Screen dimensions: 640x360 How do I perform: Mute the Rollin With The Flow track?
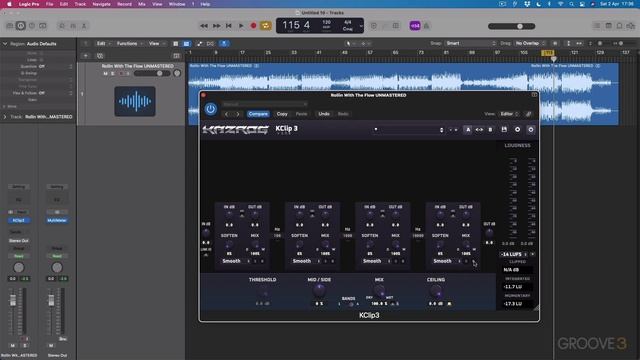coord(105,73)
